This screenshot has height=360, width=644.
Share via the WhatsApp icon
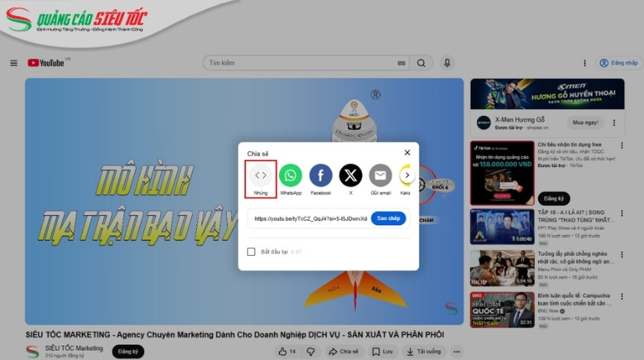coord(291,175)
